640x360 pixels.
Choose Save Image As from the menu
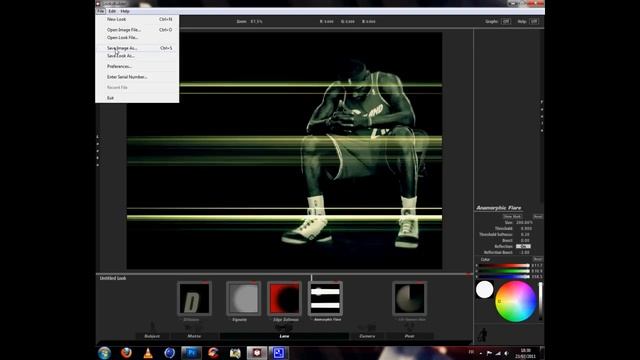coord(137,48)
